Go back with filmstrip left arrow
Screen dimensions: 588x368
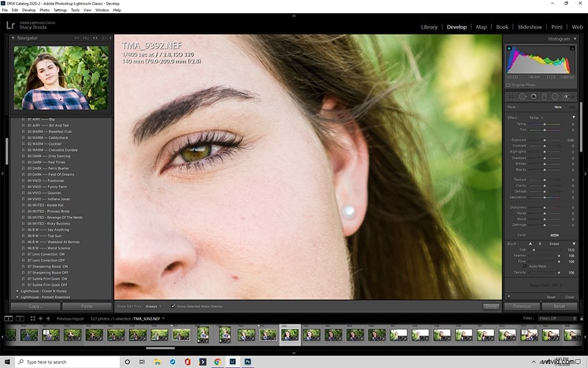tap(41, 318)
